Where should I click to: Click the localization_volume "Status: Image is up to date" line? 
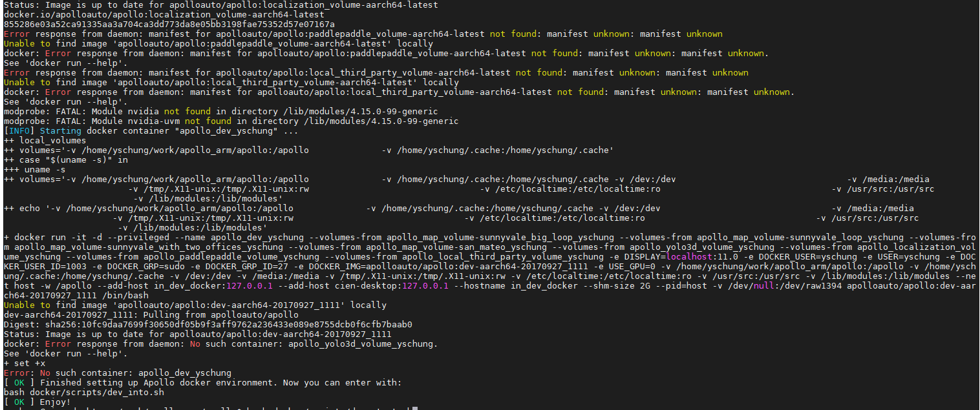coord(220,5)
